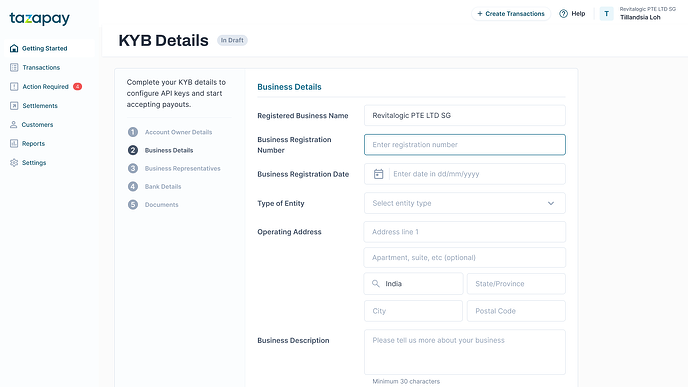The height and width of the screenshot is (387, 688).
Task: Focus the Registered Business Name field
Action: [x=465, y=115]
